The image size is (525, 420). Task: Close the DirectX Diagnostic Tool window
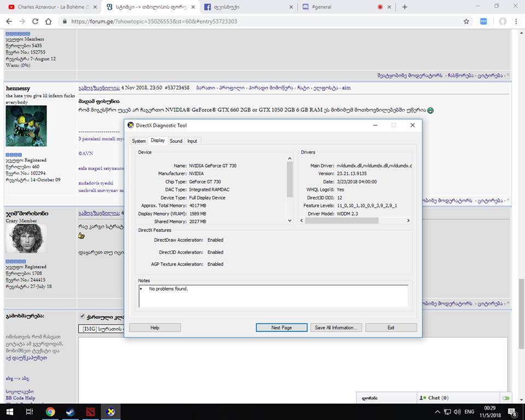point(412,125)
